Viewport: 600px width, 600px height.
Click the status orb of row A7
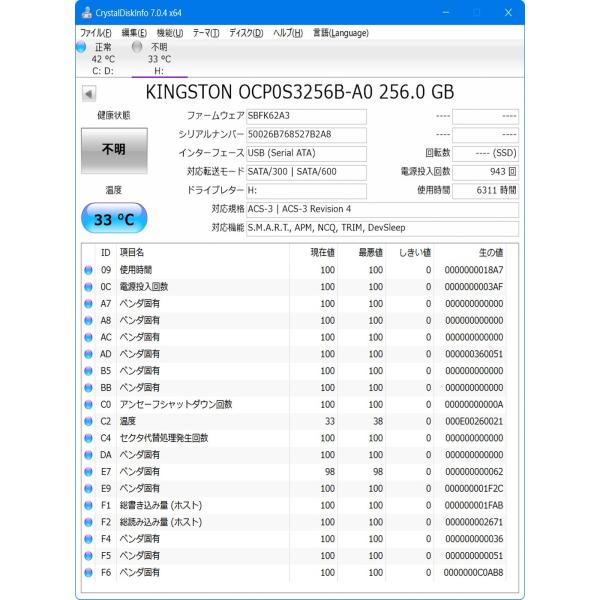coord(88,304)
